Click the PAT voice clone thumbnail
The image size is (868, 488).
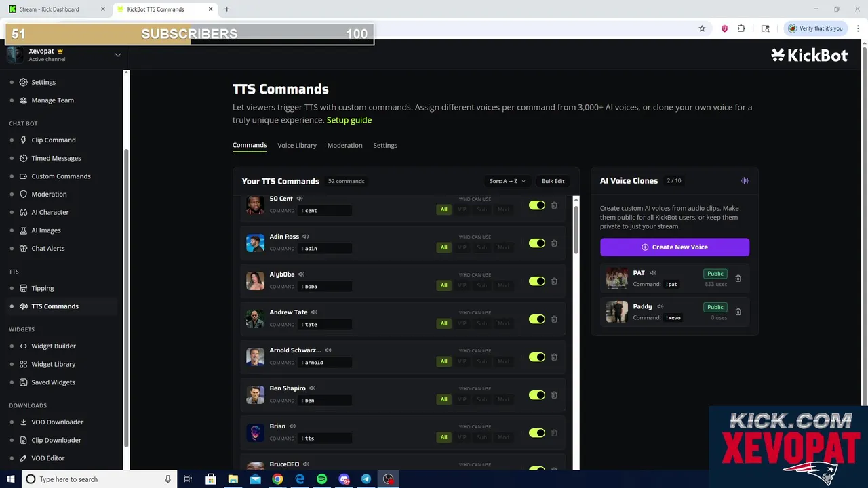pyautogui.click(x=617, y=279)
